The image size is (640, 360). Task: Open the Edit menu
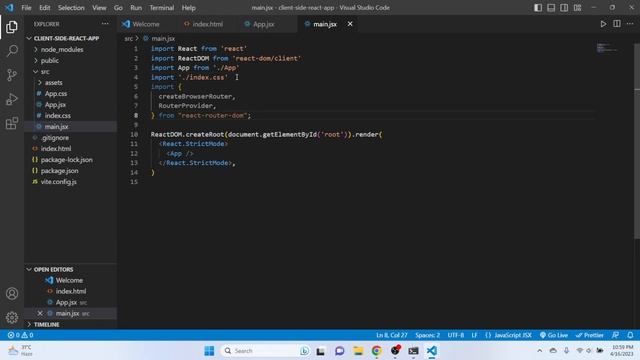coord(44,8)
